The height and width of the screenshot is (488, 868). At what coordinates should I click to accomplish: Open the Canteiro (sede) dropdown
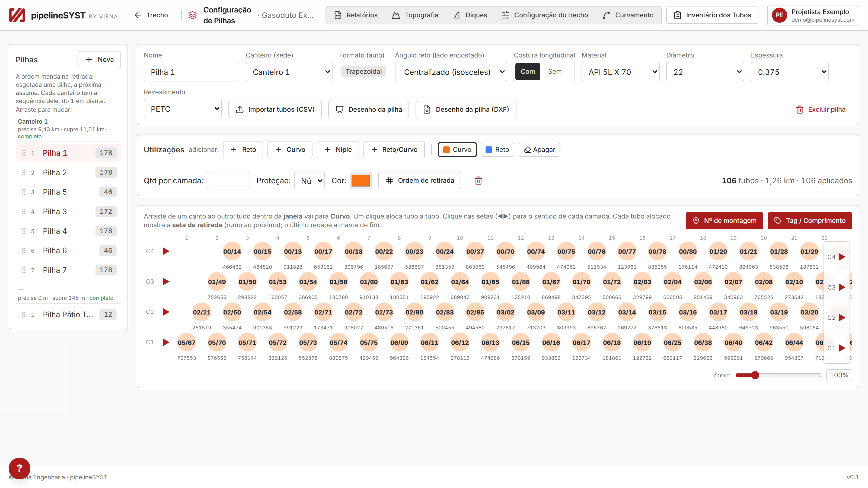(289, 72)
